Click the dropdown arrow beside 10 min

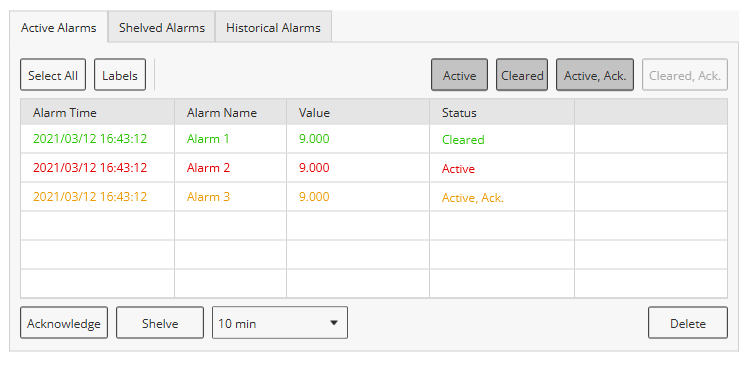click(x=334, y=323)
